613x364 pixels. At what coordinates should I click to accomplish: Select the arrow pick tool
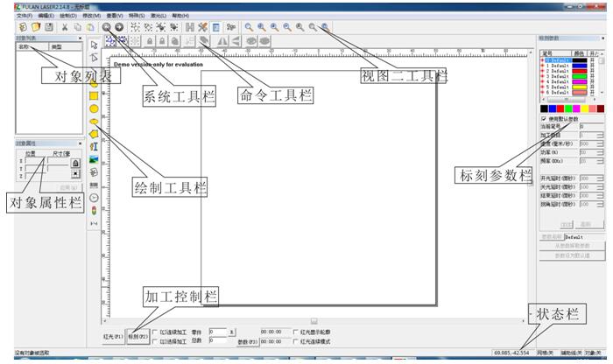click(94, 45)
